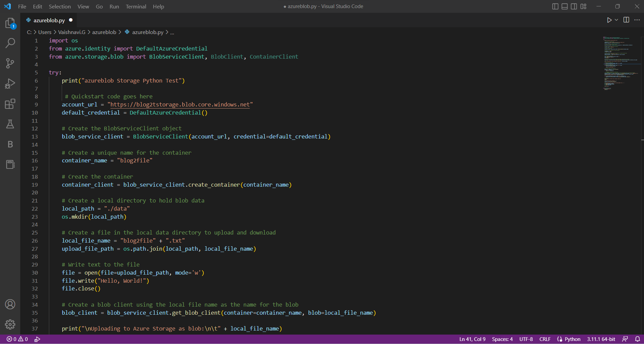Toggle the primary side bar
This screenshot has height=344, width=644.
[555, 6]
